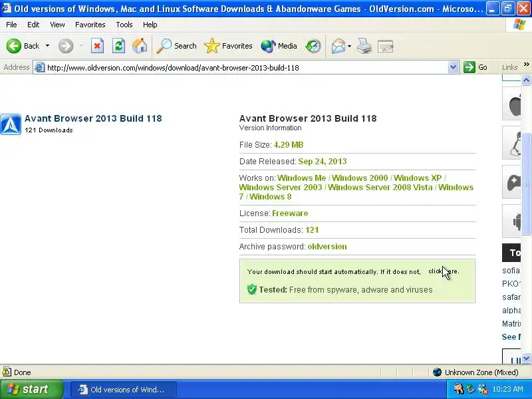532x399 pixels.
Task: Click the IE page icon in address bar
Action: pos(40,68)
